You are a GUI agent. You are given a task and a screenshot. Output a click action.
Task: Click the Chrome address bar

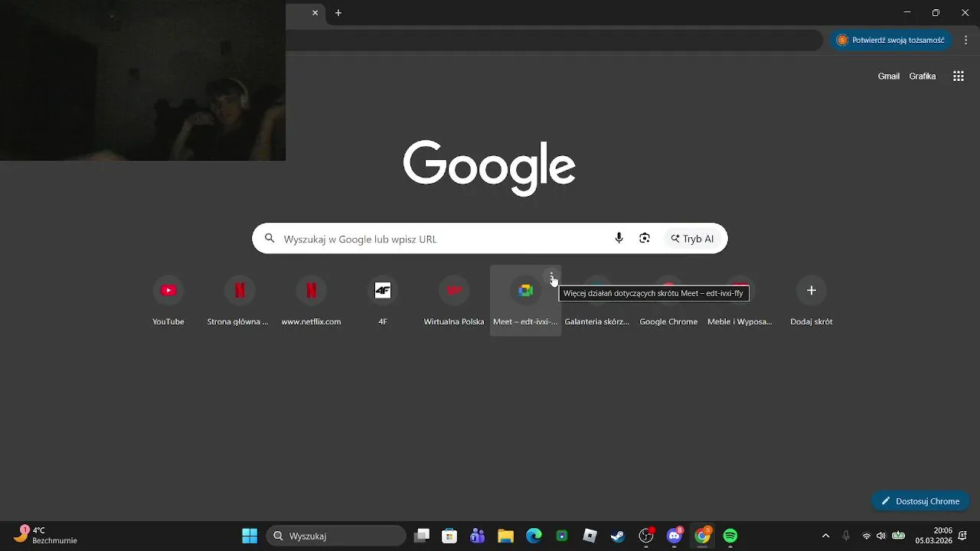tap(554, 40)
